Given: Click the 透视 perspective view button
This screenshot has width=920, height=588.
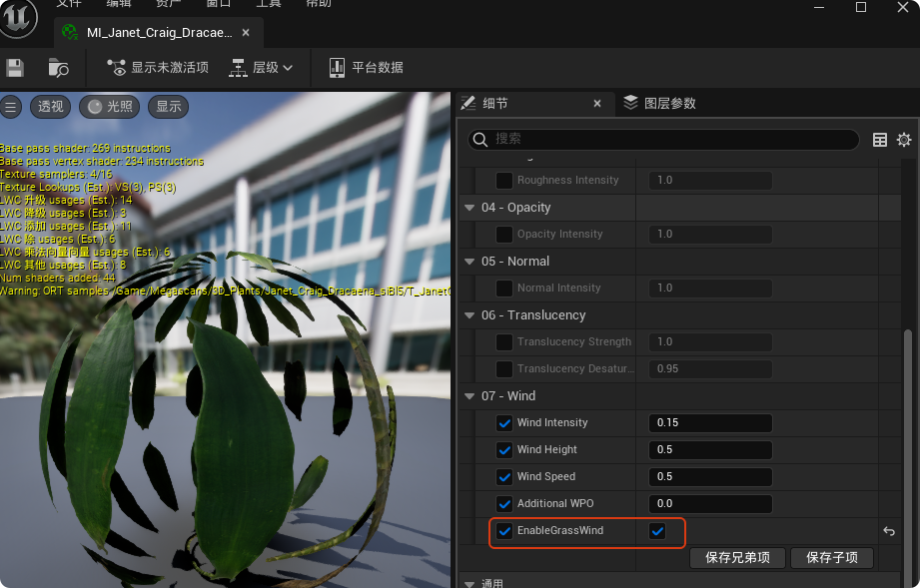Looking at the screenshot, I should coord(51,107).
